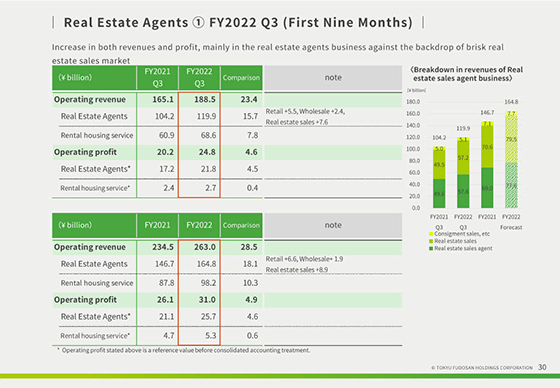560x388 pixels.
Task: Select the 4.9 comparison cell
Action: pyautogui.click(x=251, y=299)
